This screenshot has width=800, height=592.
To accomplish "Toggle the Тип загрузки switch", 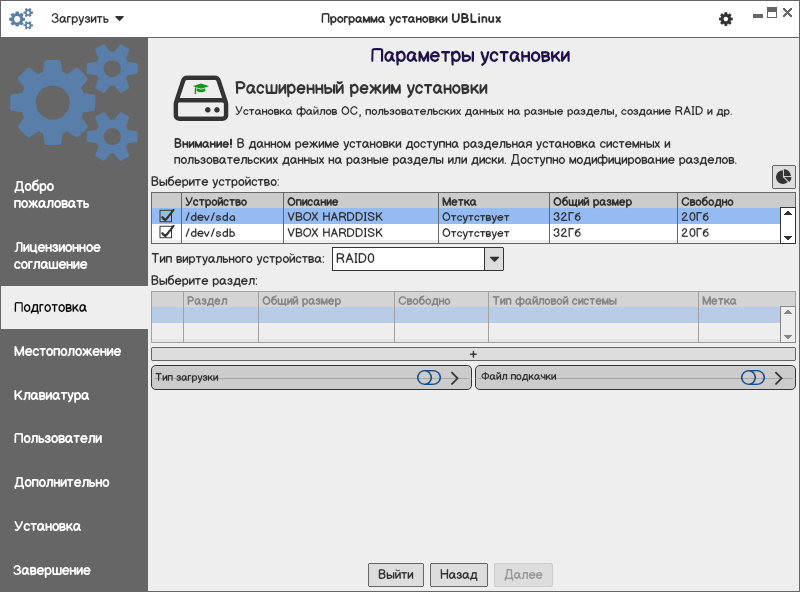I will [429, 378].
